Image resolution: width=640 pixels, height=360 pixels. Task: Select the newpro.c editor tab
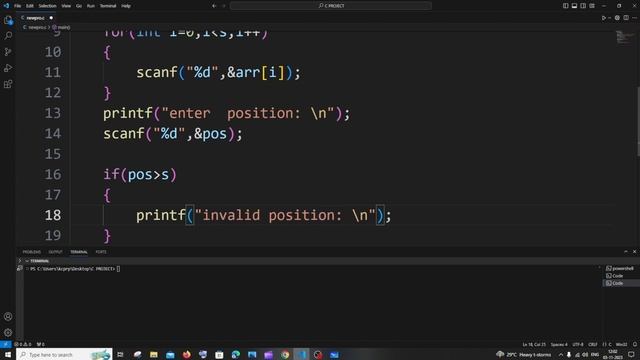click(37, 18)
